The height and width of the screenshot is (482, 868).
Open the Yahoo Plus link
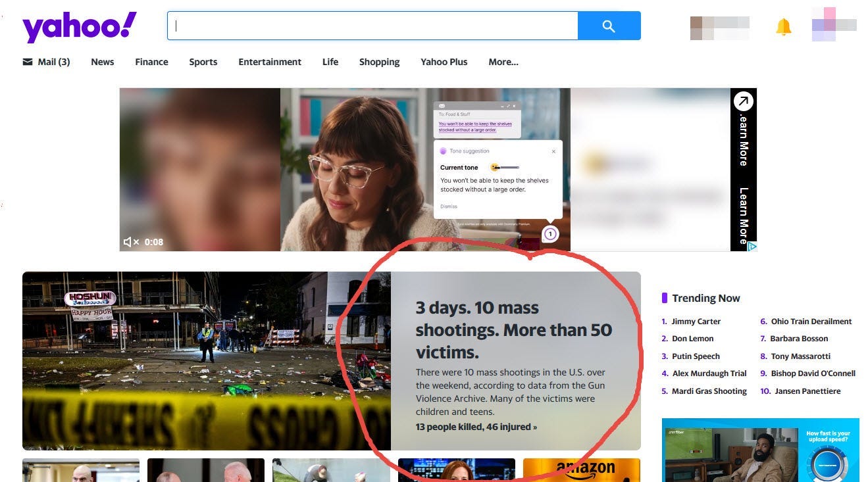[444, 62]
